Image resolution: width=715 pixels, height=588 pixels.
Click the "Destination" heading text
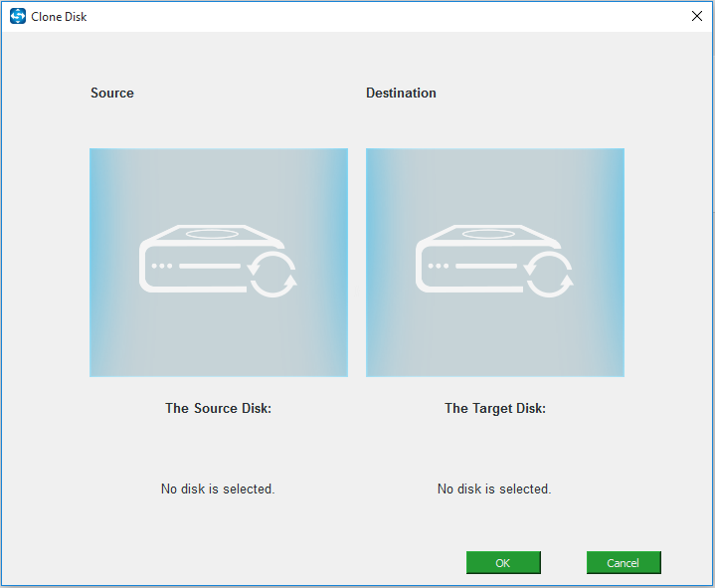click(x=401, y=94)
